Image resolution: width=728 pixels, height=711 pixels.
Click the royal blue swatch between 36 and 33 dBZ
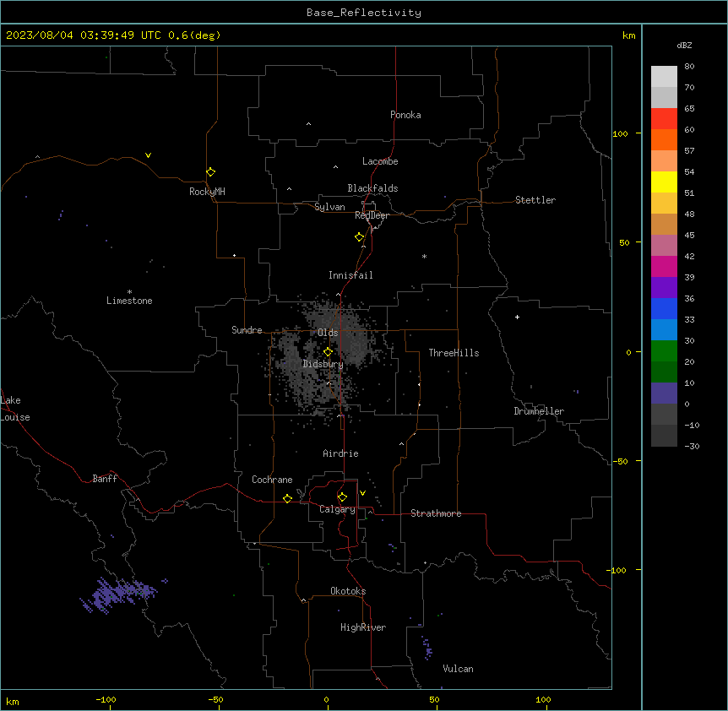coord(664,308)
